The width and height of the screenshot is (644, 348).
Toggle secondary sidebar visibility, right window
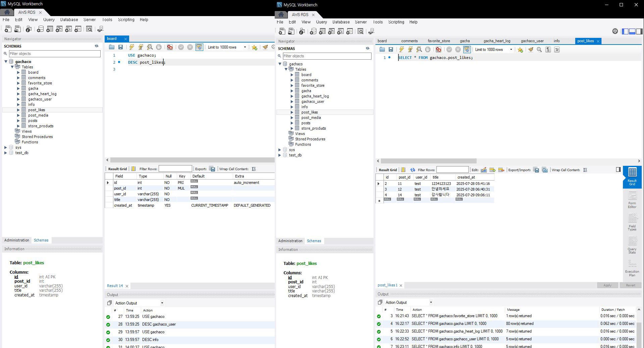[x=639, y=31]
